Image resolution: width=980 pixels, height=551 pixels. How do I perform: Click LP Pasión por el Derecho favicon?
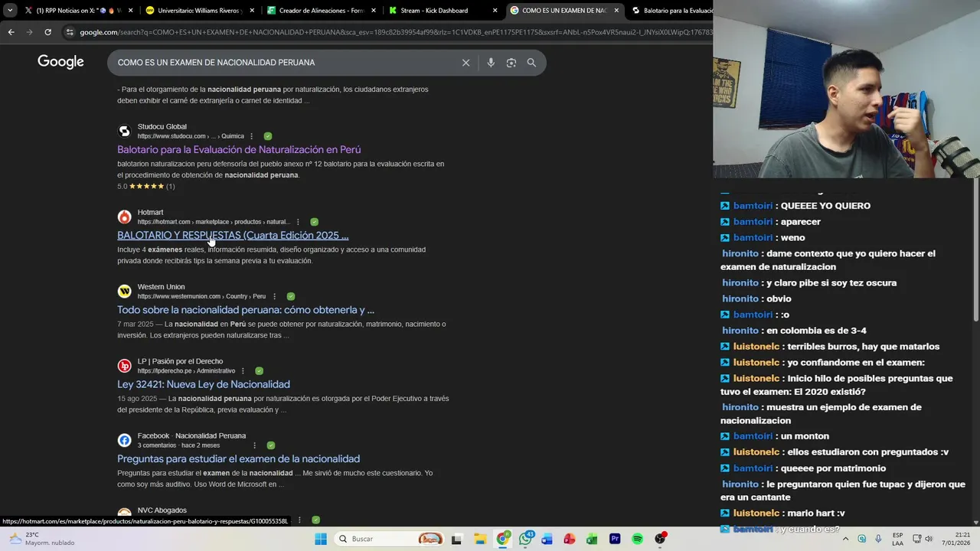pyautogui.click(x=124, y=366)
